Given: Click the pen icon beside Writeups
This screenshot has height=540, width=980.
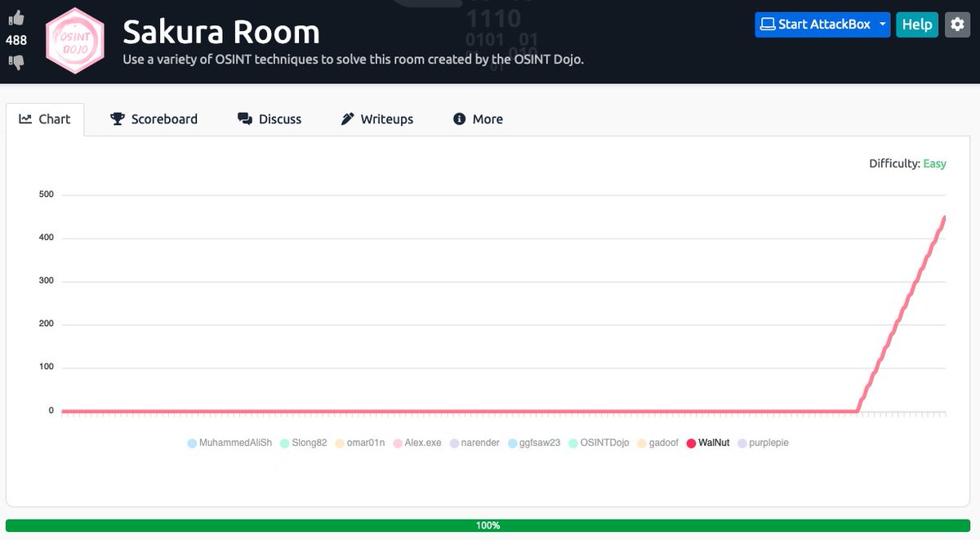Looking at the screenshot, I should point(347,118).
